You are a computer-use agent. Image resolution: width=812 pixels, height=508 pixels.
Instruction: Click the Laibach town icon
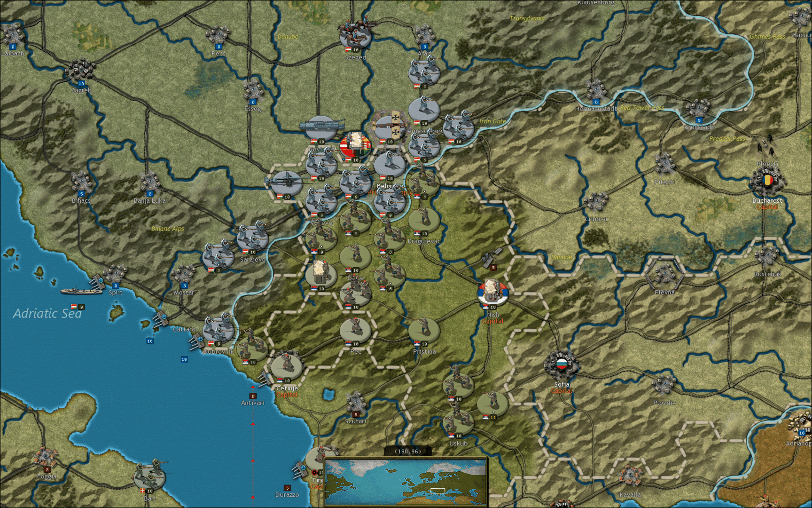click(12, 36)
